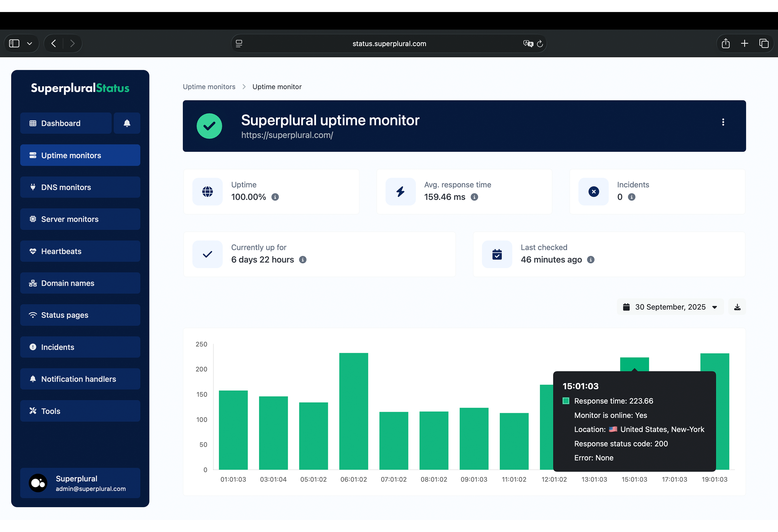Open Server monitors in the sidebar
This screenshot has height=532, width=778.
80,219
